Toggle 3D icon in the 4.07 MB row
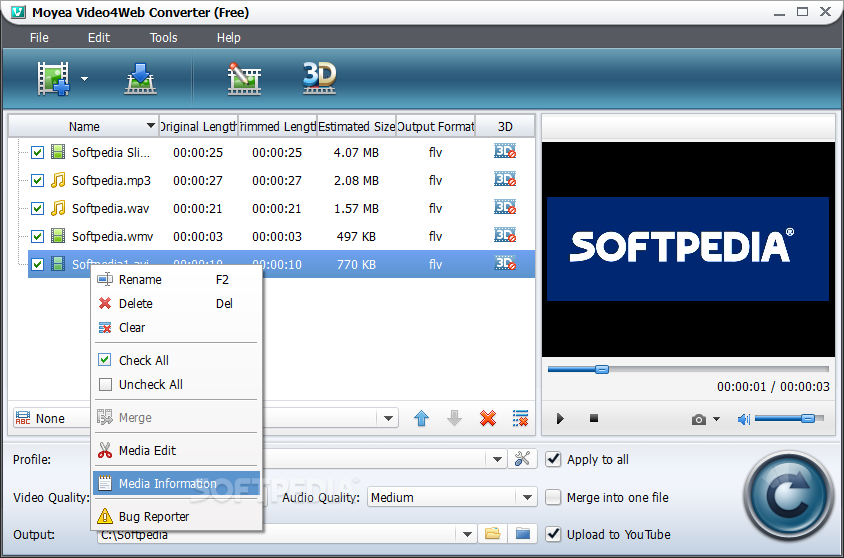The width and height of the screenshot is (844, 558). 505,151
